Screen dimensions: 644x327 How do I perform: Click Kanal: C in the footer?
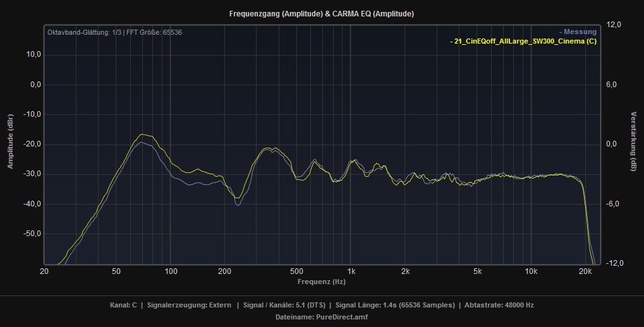[x=123, y=305]
